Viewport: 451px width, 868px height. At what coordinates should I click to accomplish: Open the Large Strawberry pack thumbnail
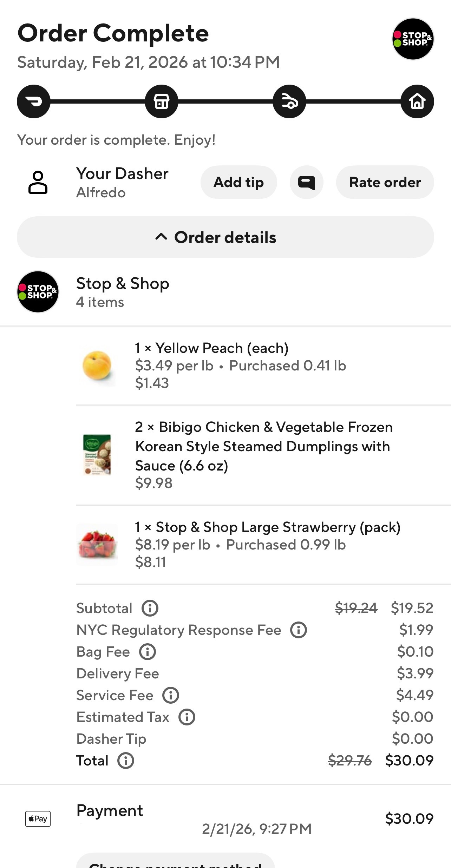point(97,544)
